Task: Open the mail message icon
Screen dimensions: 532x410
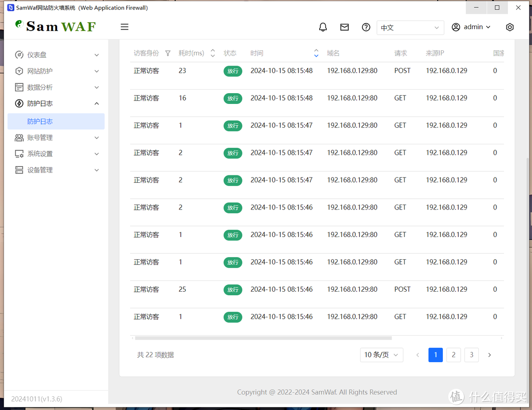Action: pyautogui.click(x=344, y=27)
